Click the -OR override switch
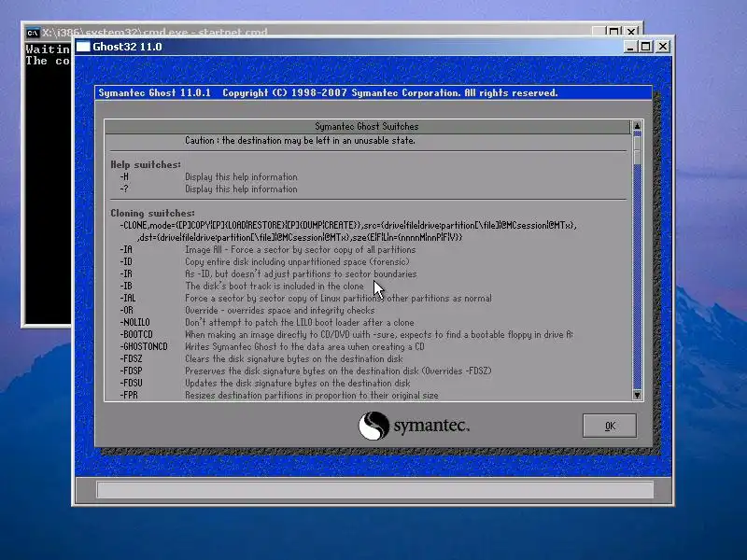The width and height of the screenshot is (747, 560). click(x=247, y=311)
